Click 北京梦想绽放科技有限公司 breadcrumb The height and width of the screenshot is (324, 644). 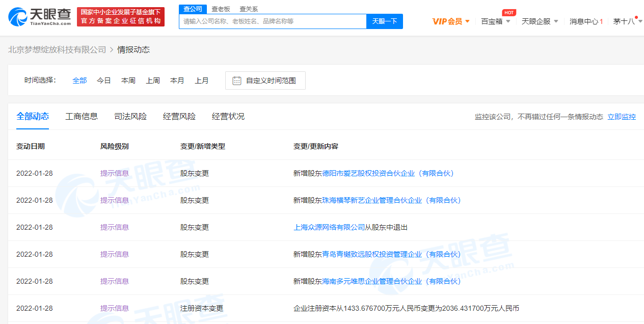click(57, 49)
